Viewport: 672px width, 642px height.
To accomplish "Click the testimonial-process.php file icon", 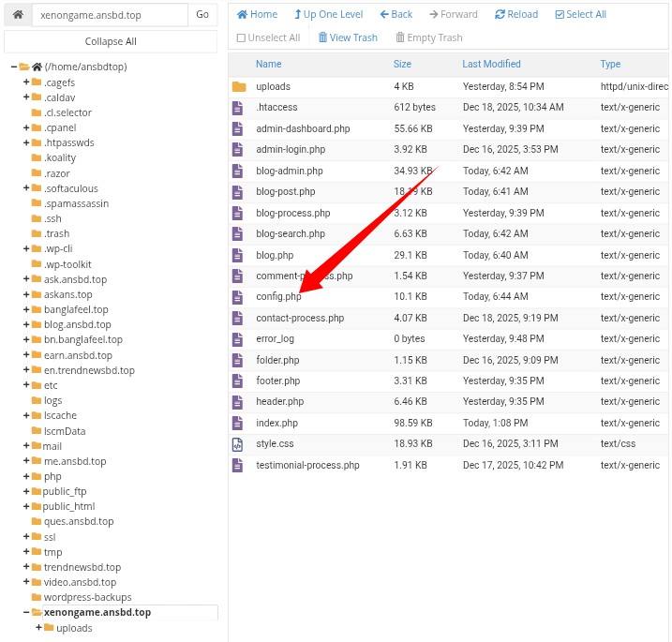I will (x=237, y=466).
